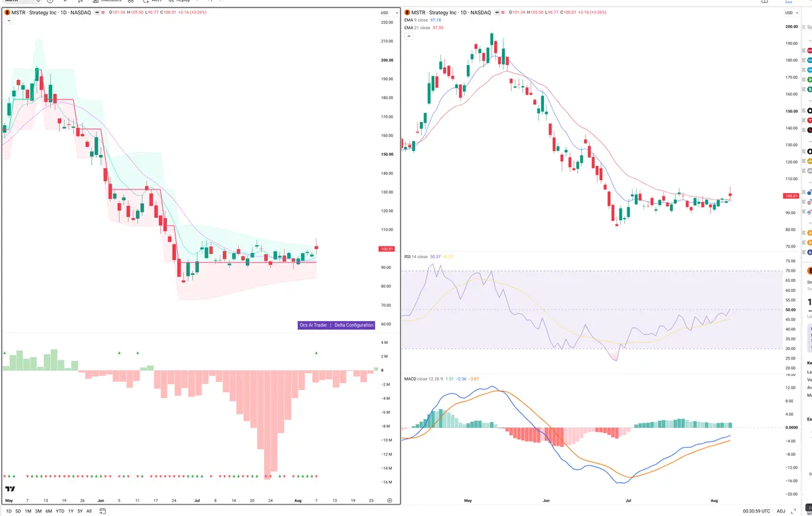
Task: Click the 70.00 label on RSI axis
Action: pos(791,271)
